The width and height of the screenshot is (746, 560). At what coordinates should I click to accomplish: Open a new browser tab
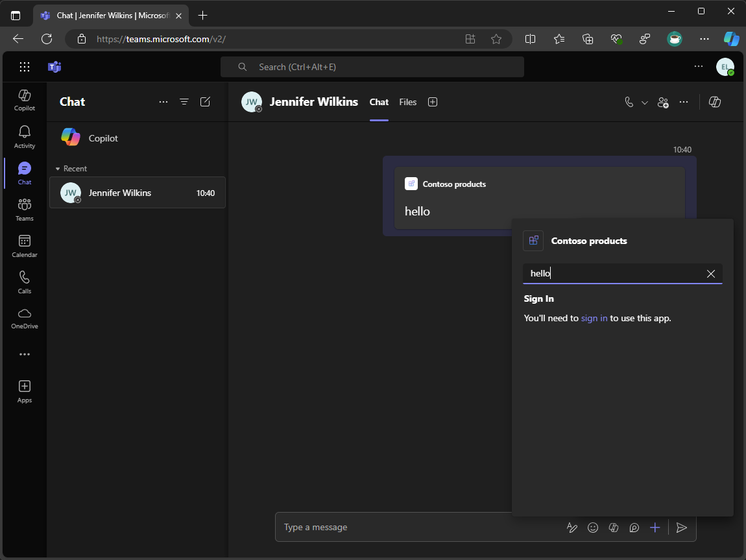(x=202, y=15)
